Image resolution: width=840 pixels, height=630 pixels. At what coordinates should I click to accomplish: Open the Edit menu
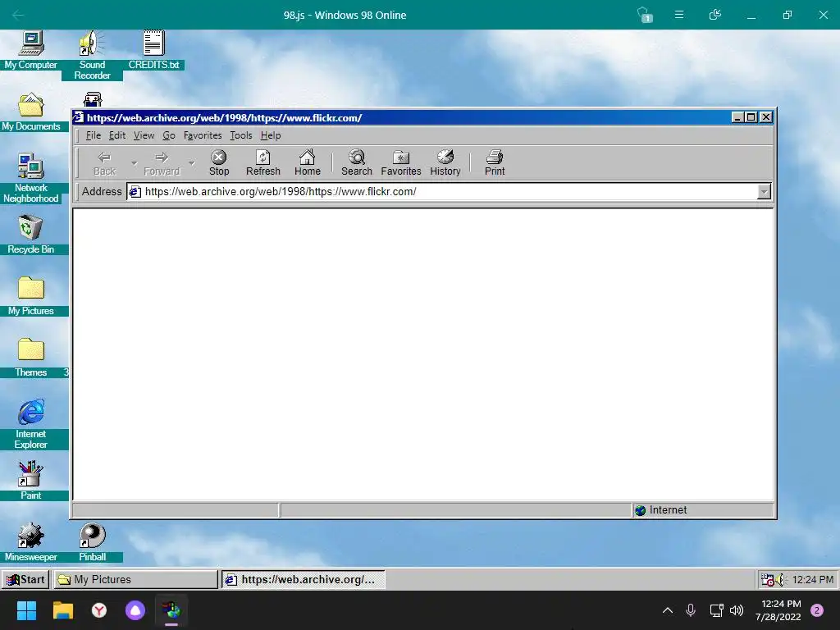pos(116,135)
